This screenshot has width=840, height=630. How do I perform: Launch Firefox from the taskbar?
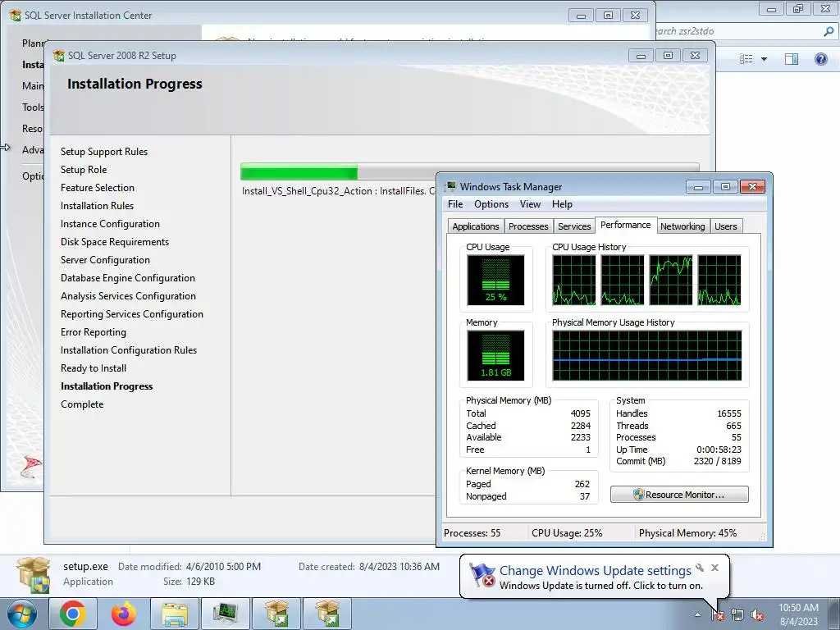124,614
